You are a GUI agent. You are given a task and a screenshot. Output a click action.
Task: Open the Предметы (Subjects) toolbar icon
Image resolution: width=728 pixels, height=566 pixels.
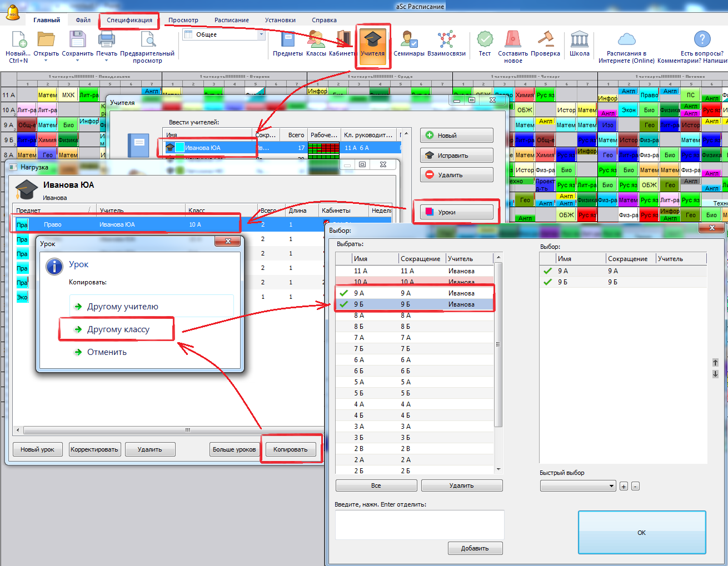coord(287,43)
